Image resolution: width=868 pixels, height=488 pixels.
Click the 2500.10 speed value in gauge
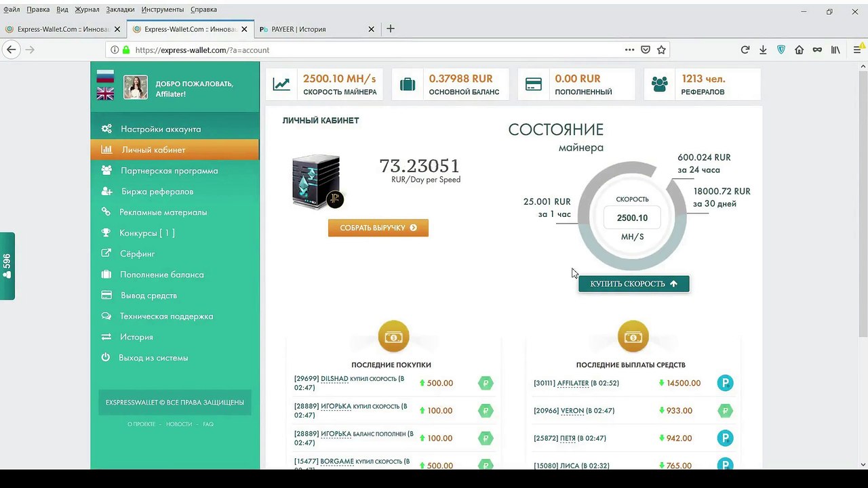[x=632, y=218]
